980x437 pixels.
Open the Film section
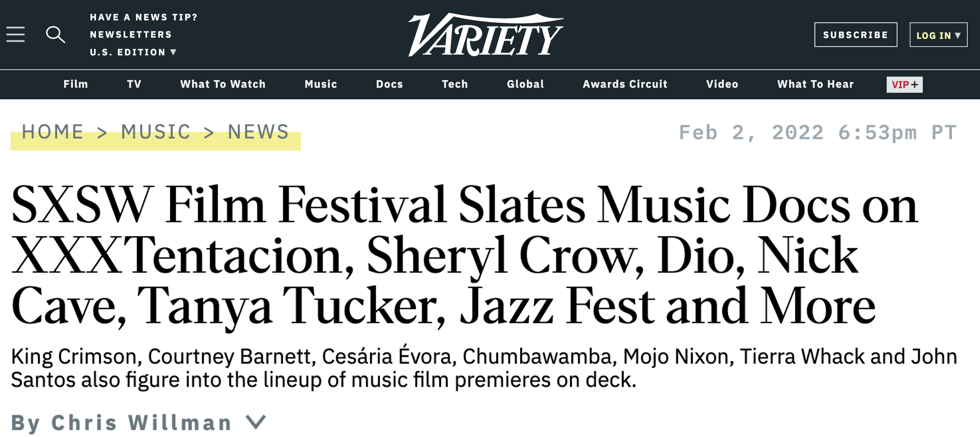point(76,84)
